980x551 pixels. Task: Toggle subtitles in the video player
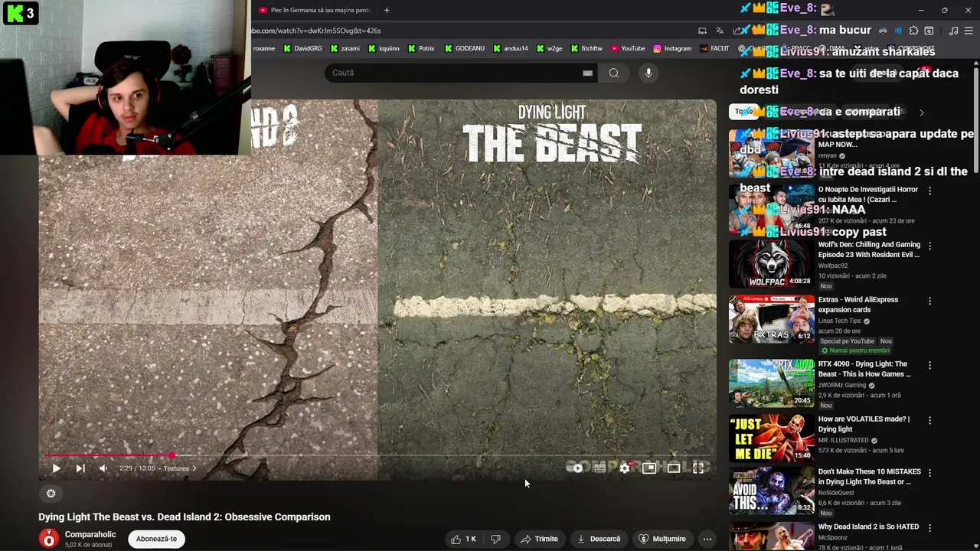pyautogui.click(x=599, y=468)
